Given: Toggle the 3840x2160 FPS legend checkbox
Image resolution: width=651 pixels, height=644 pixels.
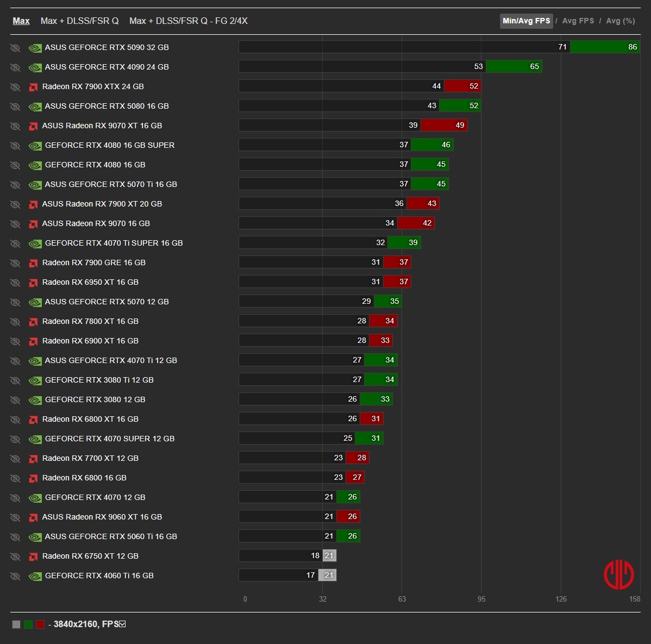Looking at the screenshot, I should (x=122, y=624).
